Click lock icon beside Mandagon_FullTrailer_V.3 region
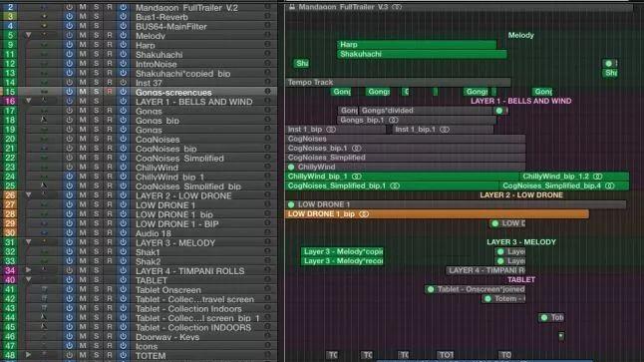 coord(292,7)
